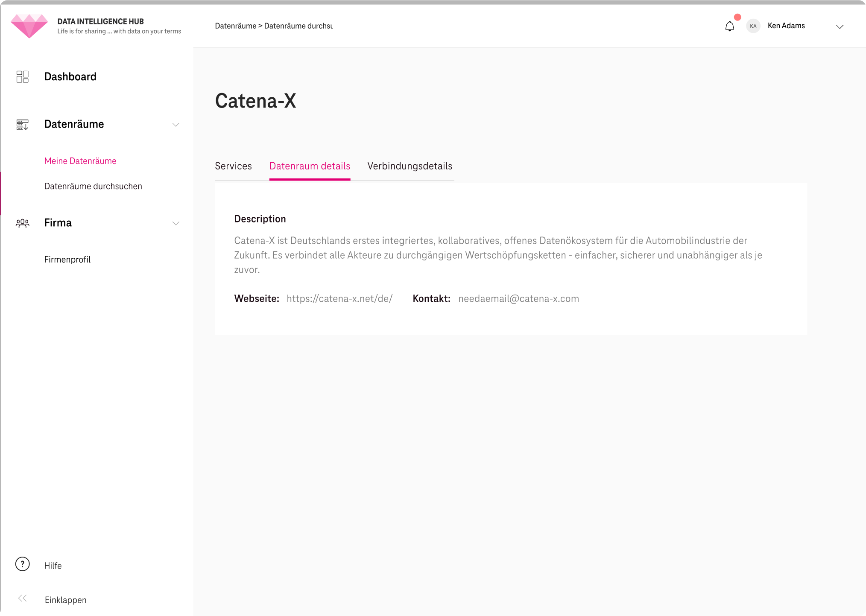Screen dimensions: 866x616
Task: Click the Data Intelligence Hub diamond logo
Action: pos(29,26)
